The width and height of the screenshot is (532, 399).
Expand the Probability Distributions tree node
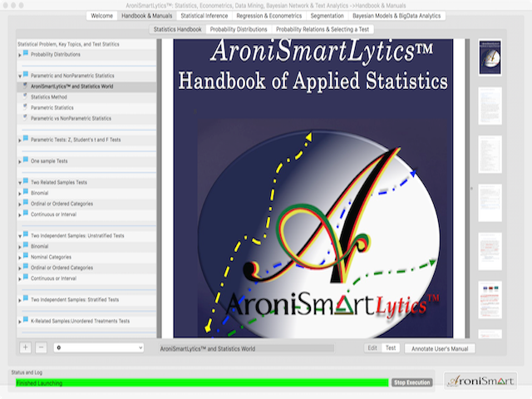(20, 55)
